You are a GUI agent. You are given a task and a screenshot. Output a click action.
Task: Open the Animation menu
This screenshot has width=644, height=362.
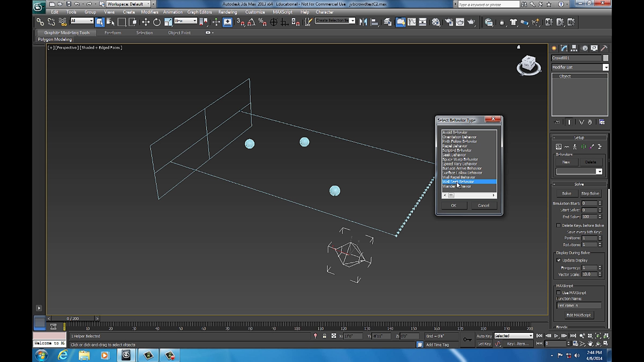173,12
